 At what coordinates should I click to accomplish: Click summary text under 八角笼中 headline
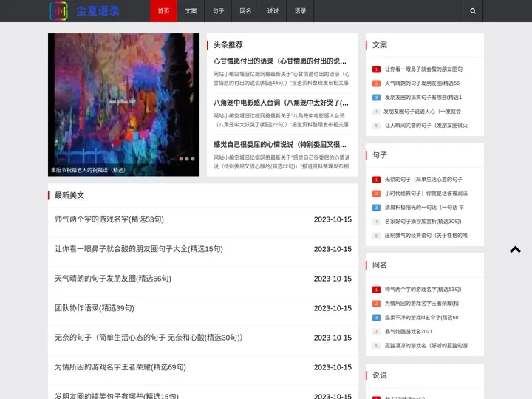click(281, 120)
